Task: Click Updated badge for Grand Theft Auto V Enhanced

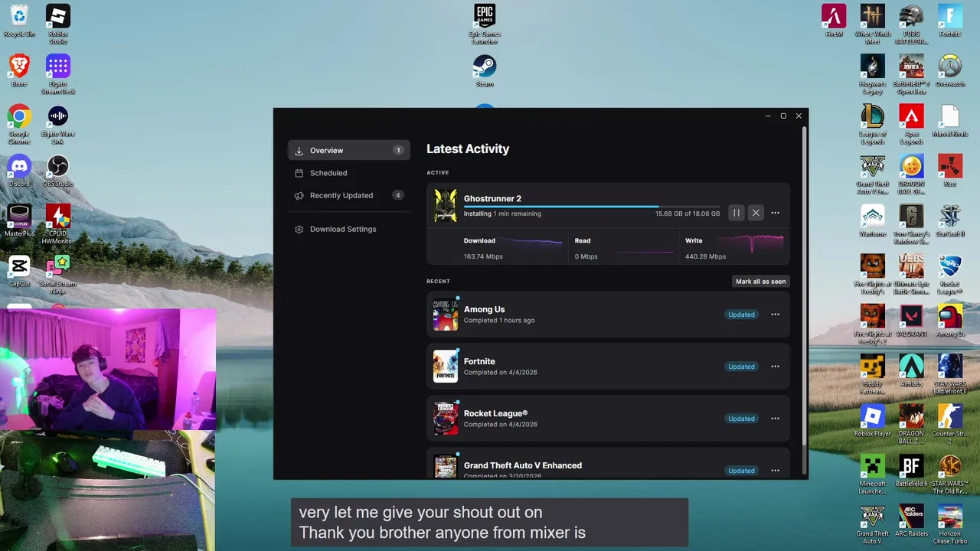Action: click(x=741, y=471)
